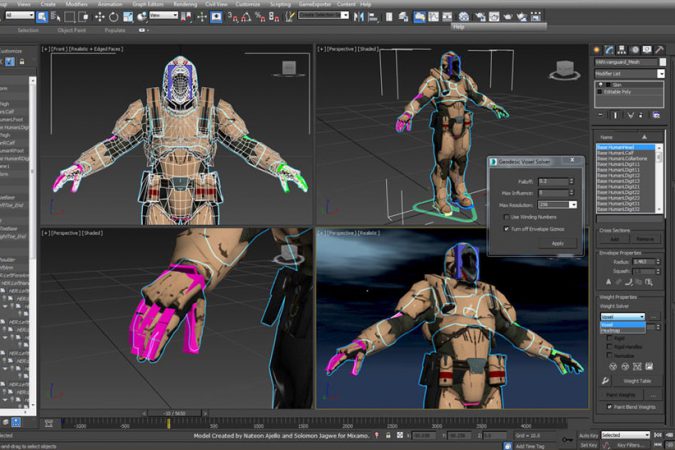
Task: Open the Animation menu
Action: point(110,4)
